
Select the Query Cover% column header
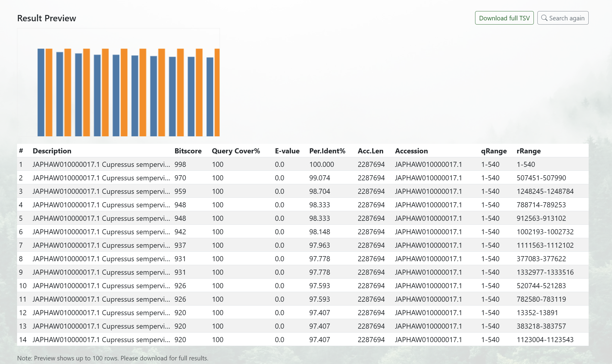pos(236,151)
